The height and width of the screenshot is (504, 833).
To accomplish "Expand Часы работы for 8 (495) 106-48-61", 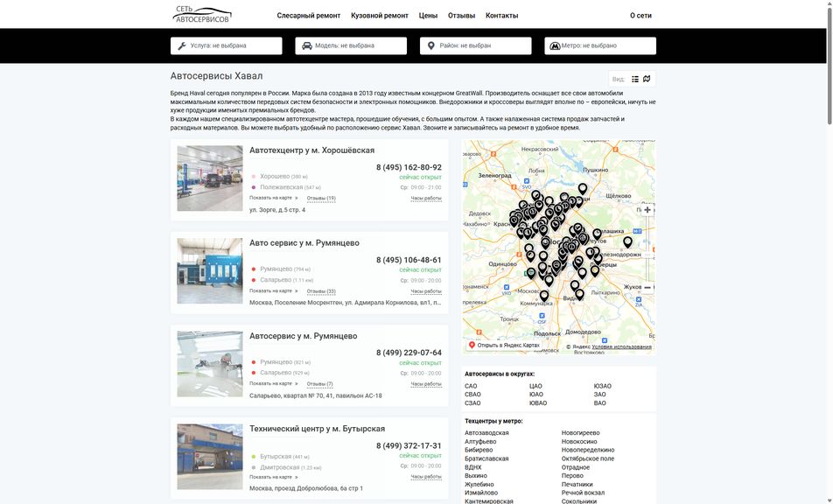I will (426, 291).
